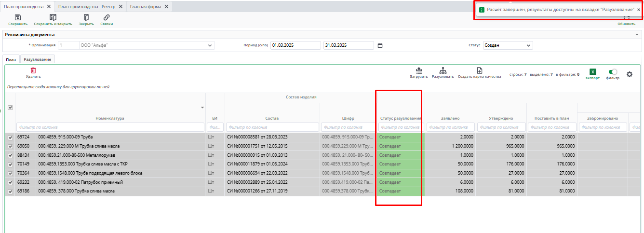Click the Загрузить upload icon
Screen dimensions: 644x233
(419, 70)
